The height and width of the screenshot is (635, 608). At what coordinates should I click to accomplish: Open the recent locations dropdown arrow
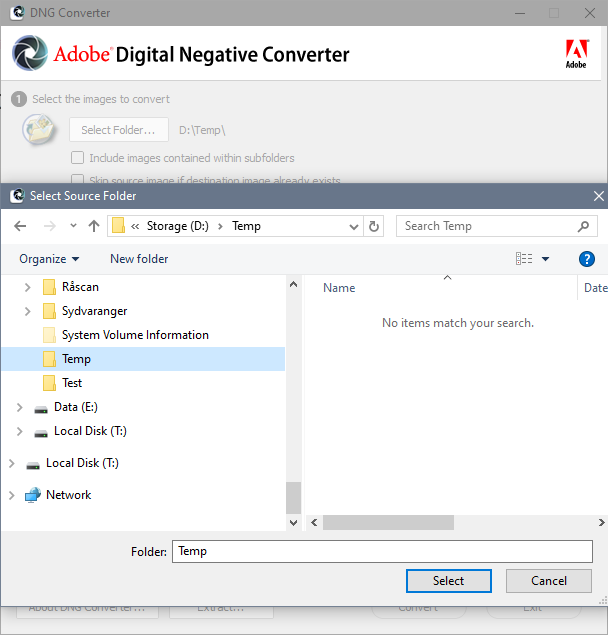point(73,226)
